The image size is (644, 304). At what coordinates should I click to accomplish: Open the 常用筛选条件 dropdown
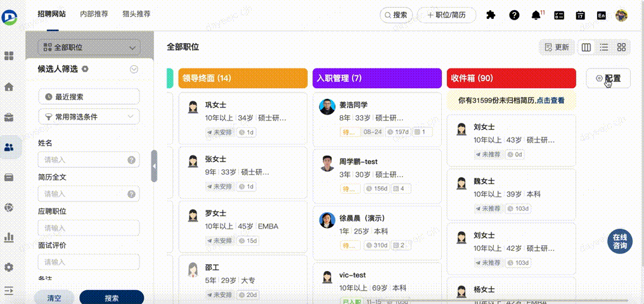(89, 117)
